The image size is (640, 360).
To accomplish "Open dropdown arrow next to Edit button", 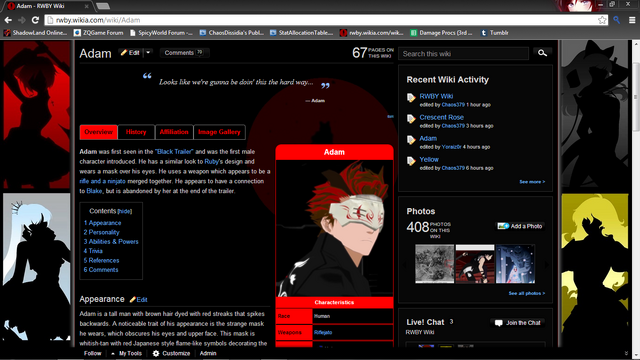I will (148, 53).
